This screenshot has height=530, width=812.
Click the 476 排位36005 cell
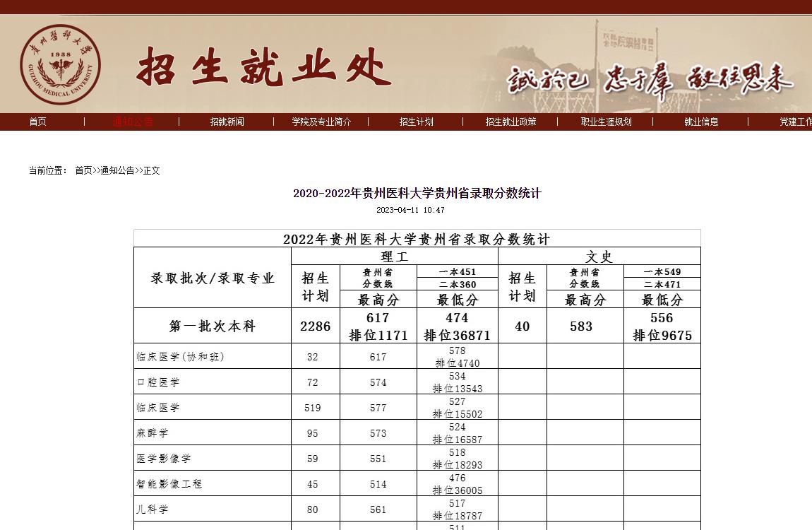[458, 483]
